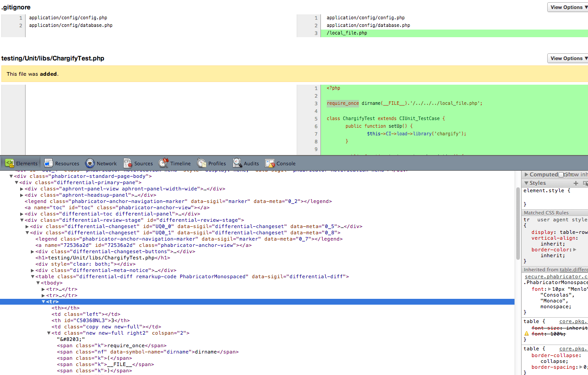Collapse the differential-primary-pane div node

point(17,183)
